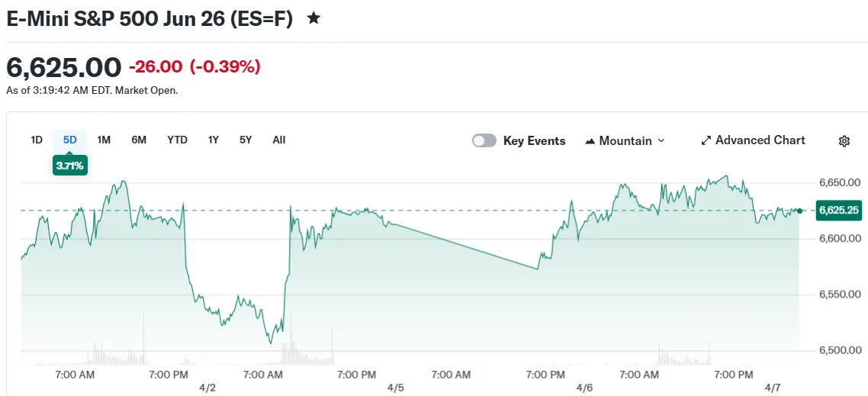Choose the YTD range tab
Viewport: 868px width, 396px height.
[x=177, y=140]
